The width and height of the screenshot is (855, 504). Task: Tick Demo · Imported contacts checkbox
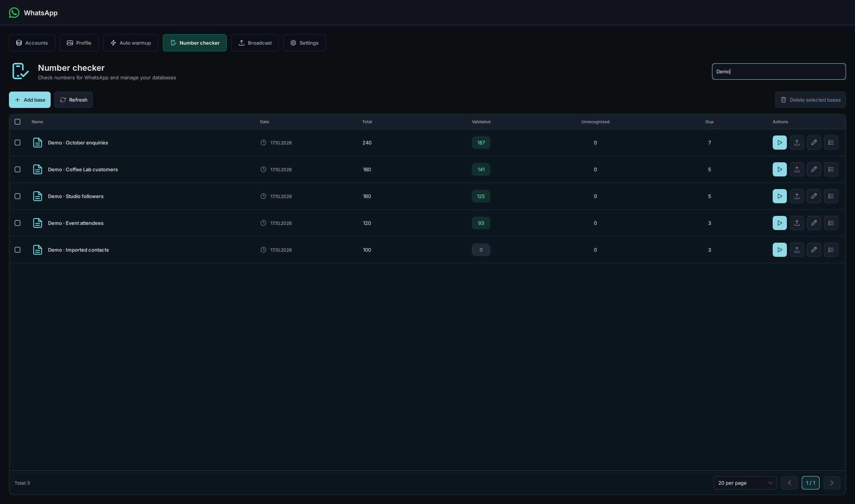[x=18, y=250]
